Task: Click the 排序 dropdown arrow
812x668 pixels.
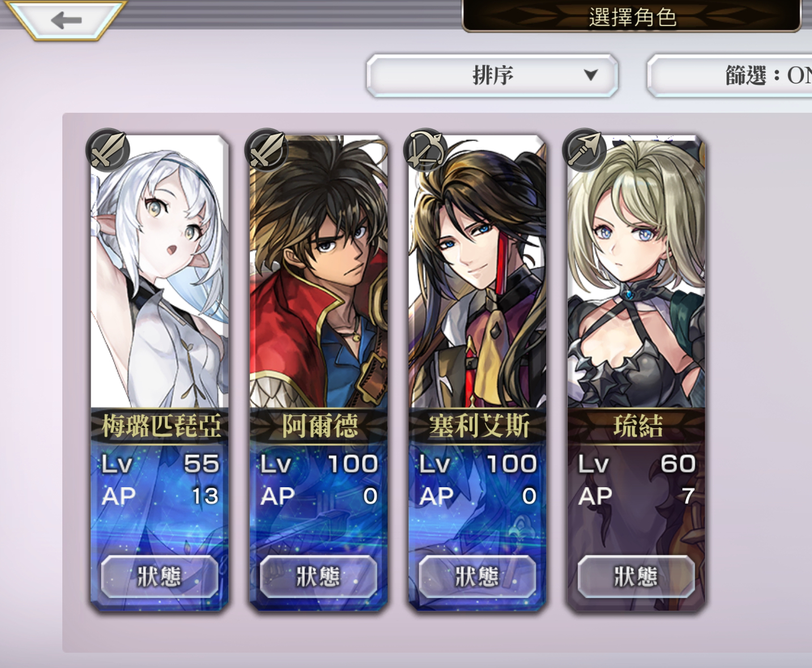Action: pyautogui.click(x=590, y=75)
